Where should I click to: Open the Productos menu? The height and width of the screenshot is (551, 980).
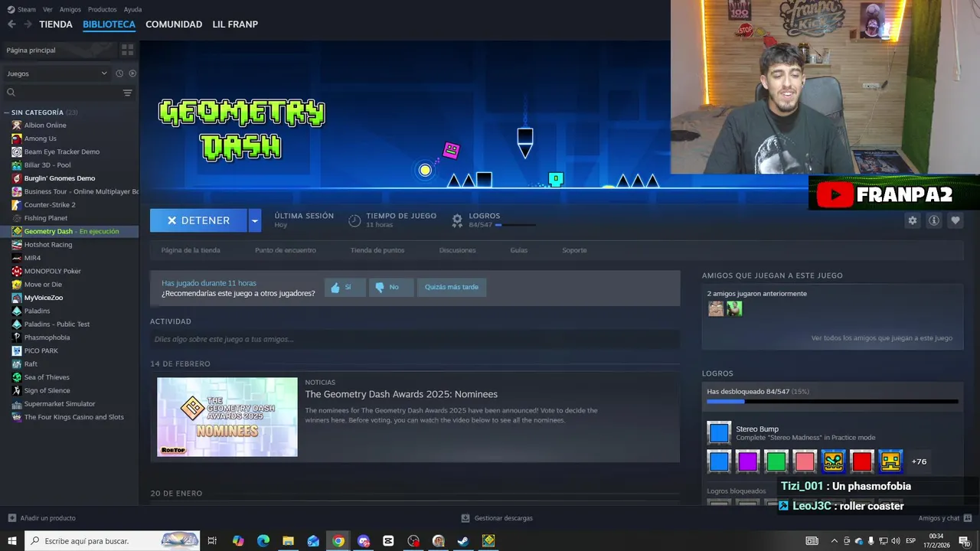[x=103, y=9]
